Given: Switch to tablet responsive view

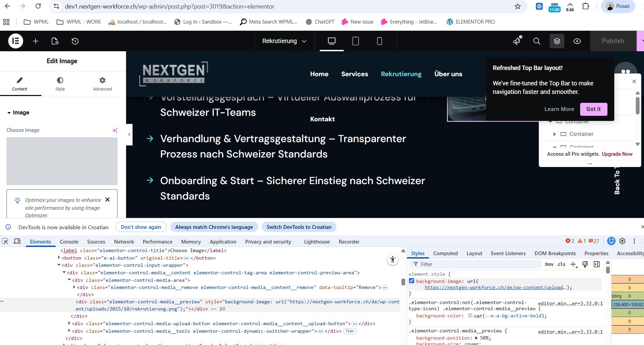Looking at the screenshot, I should click(355, 41).
